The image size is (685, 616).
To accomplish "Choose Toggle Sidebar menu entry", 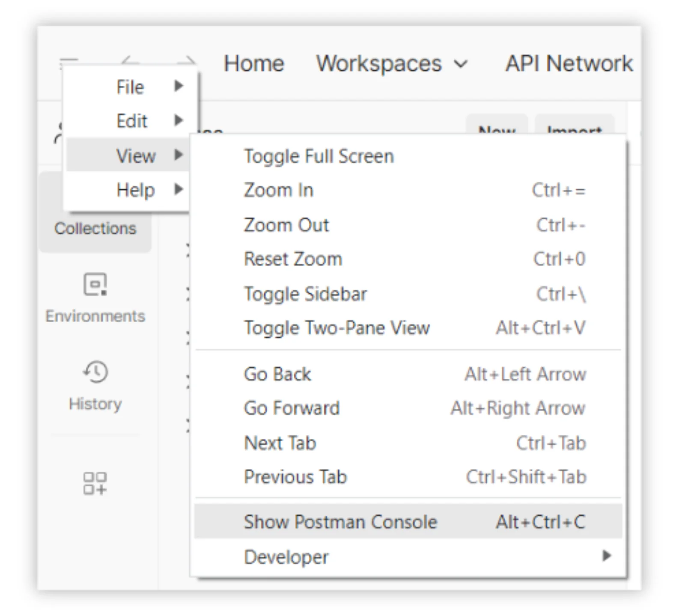I will click(305, 294).
